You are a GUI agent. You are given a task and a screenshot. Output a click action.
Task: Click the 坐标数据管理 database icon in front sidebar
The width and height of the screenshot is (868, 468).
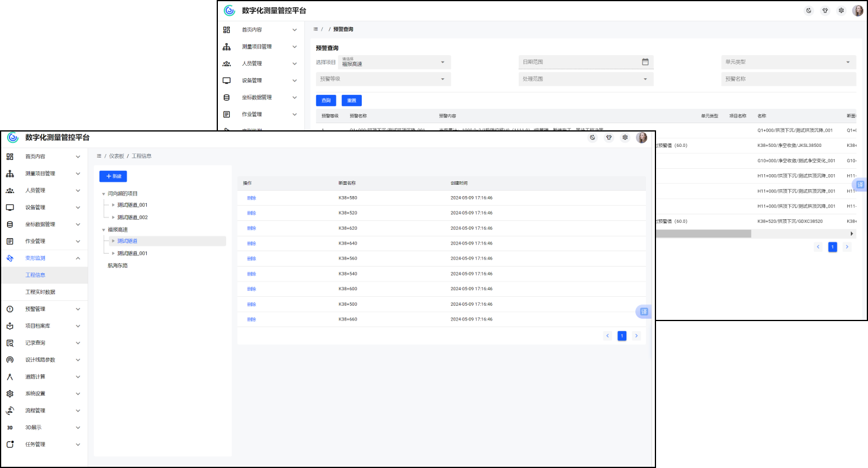click(x=10, y=225)
